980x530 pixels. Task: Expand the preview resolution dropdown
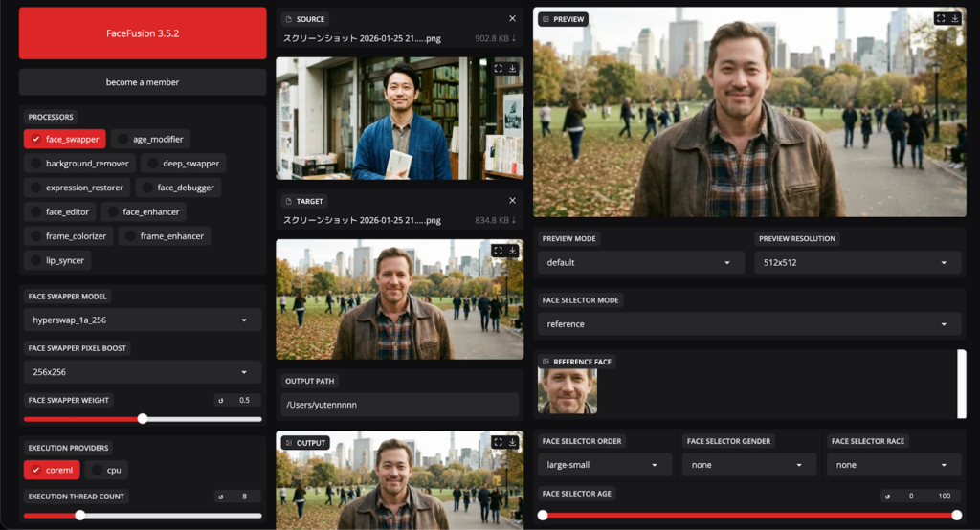click(857, 262)
